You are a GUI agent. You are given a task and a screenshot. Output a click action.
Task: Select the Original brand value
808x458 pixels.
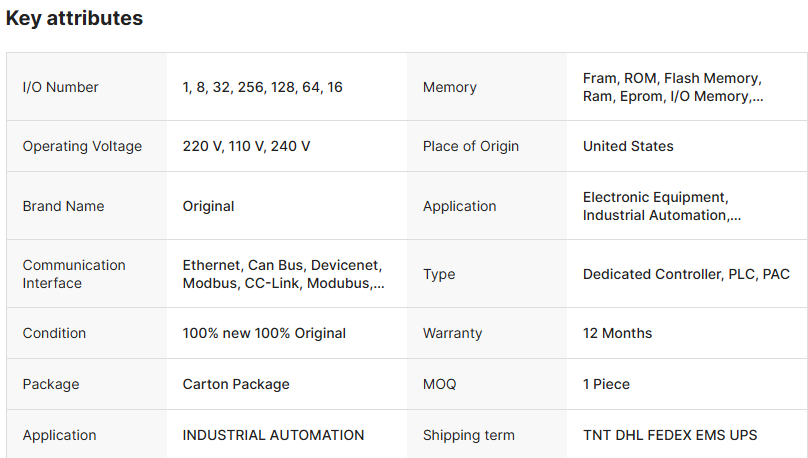coord(208,206)
